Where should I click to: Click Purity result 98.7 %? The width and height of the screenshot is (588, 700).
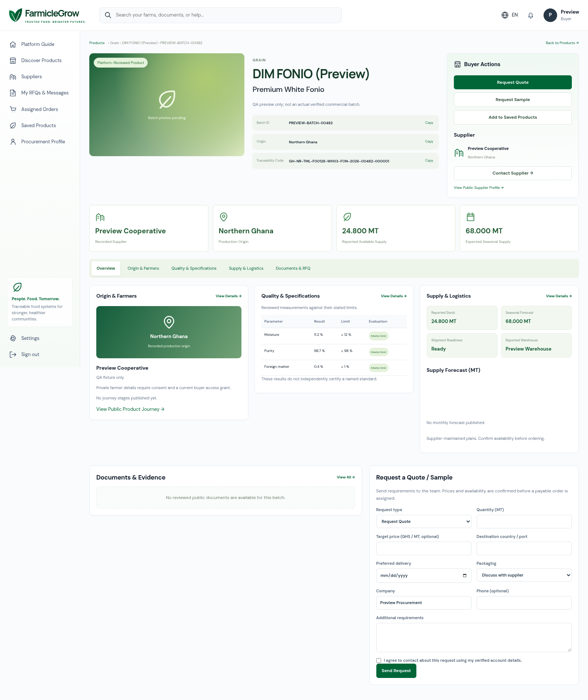(319, 351)
